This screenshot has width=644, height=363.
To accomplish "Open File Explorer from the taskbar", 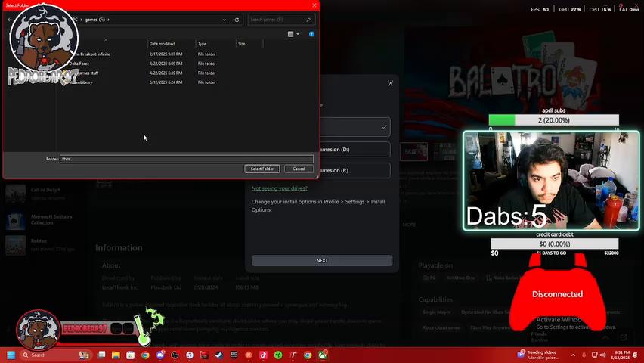I will tap(116, 355).
